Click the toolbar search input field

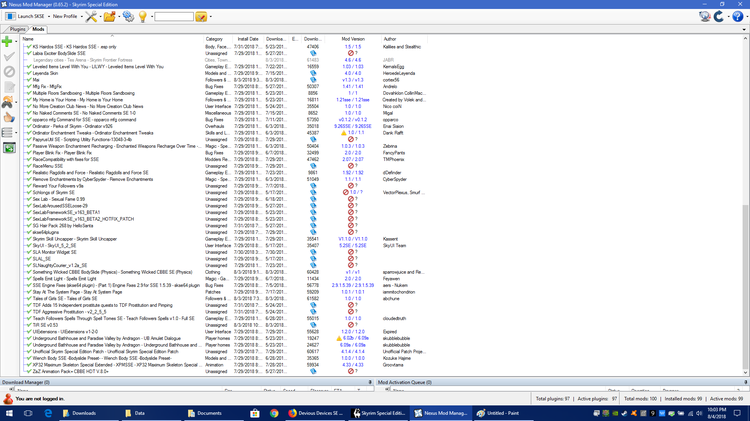coord(174,17)
